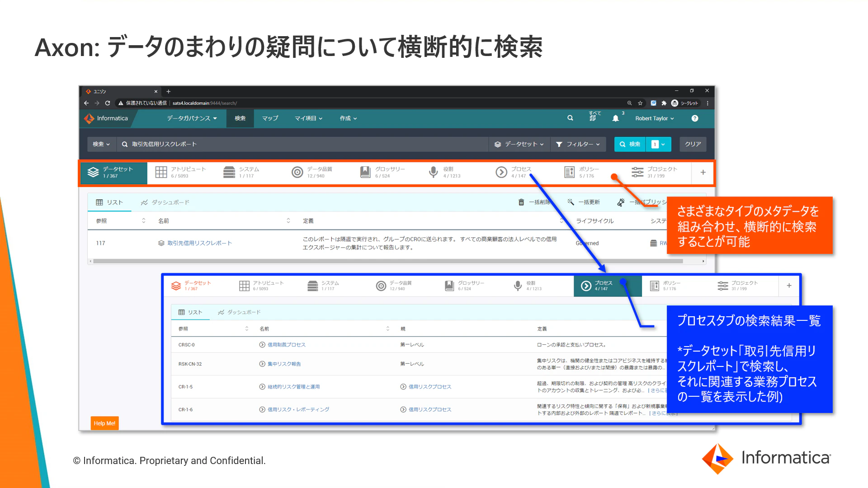Click the 一括パブリッシュ bulk publish icon

coord(621,202)
